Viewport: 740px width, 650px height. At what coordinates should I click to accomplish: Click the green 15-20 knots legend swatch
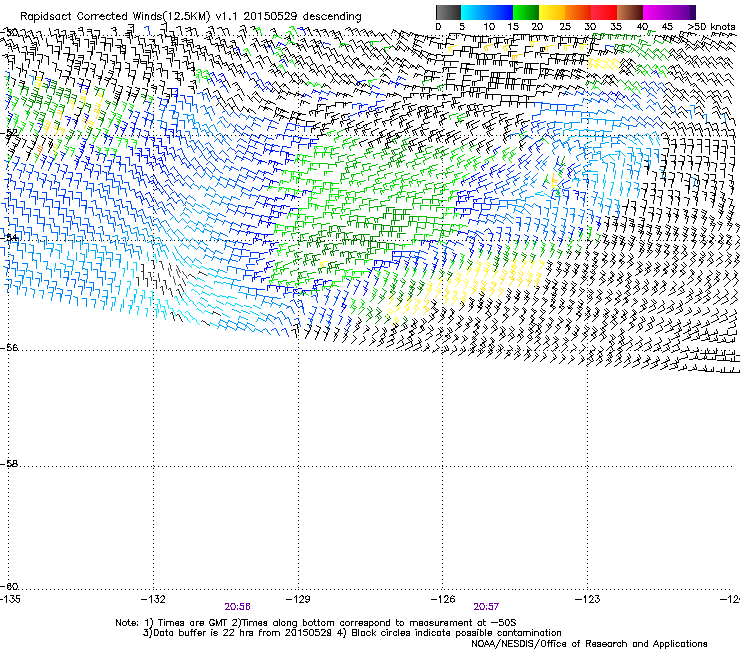coord(526,12)
